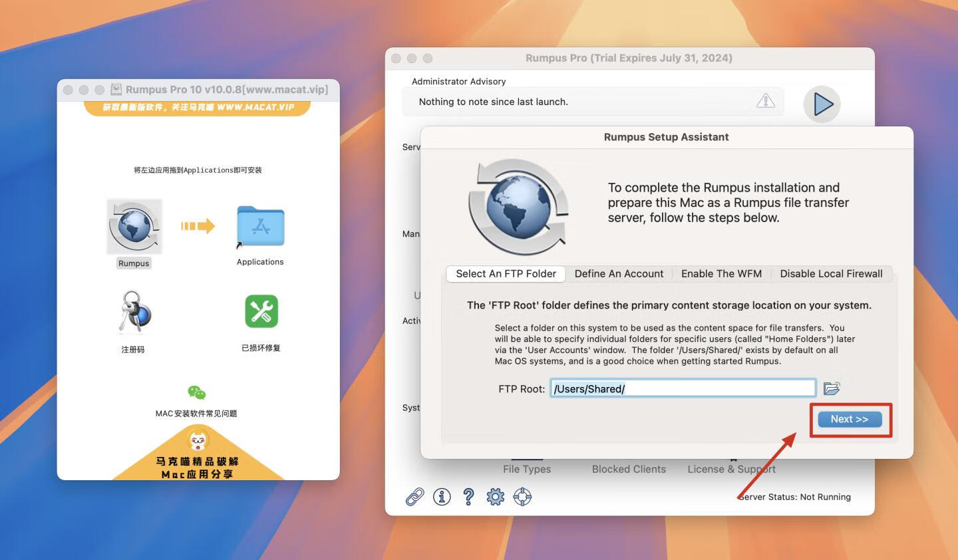
Task: Select the Select An FTP Folder tab
Action: pos(506,273)
